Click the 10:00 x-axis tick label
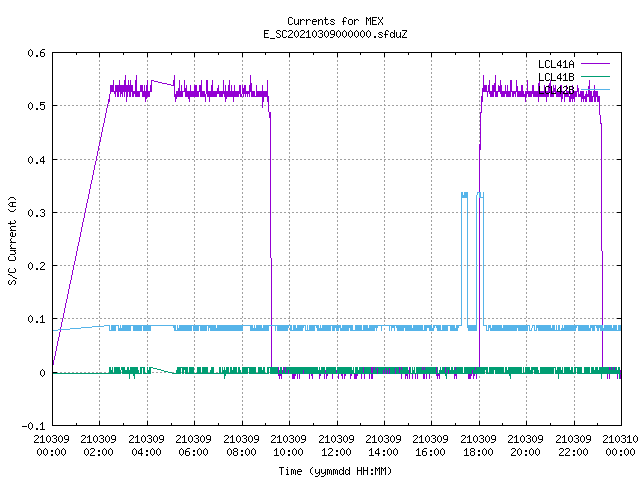The height and width of the screenshot is (480, 640). click(288, 452)
